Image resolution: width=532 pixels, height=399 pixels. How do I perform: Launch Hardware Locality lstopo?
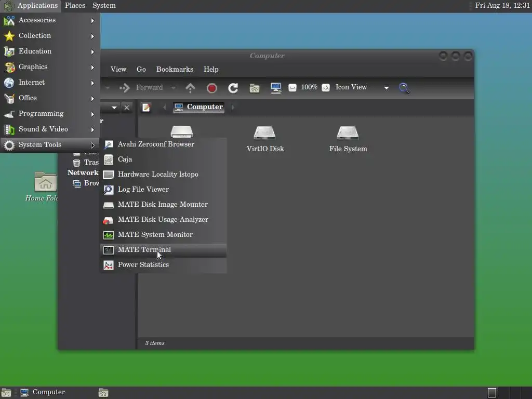[x=163, y=174]
